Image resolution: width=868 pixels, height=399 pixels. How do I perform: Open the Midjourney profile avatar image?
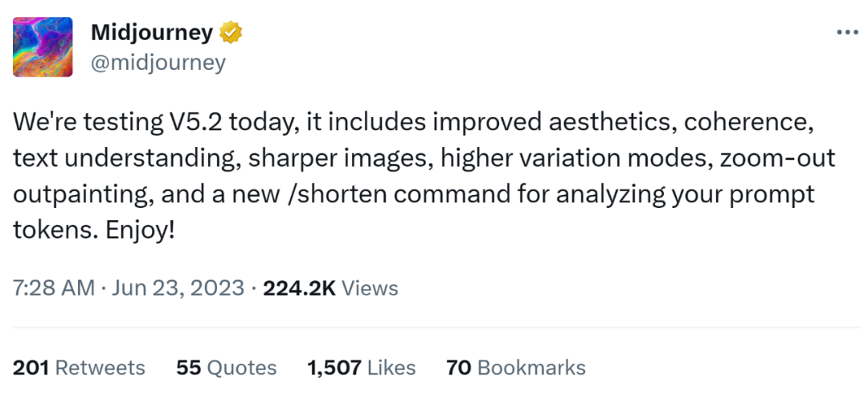click(43, 47)
